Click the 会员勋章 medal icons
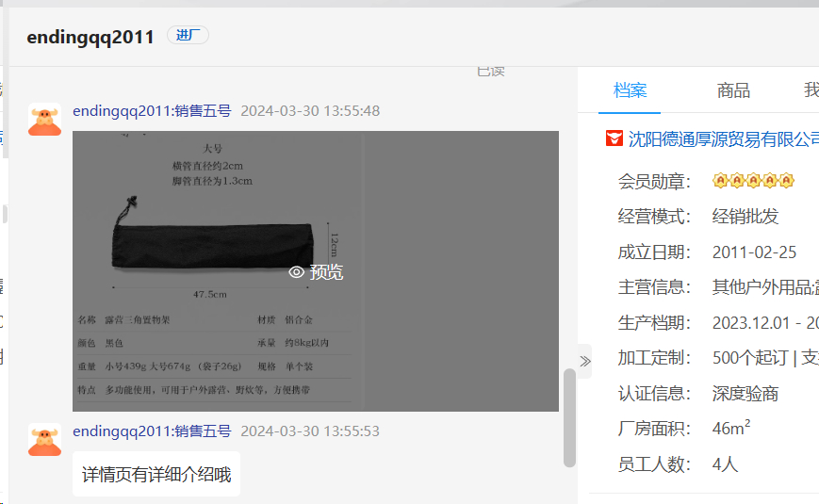Screen dimensions: 819x504 (753, 181)
